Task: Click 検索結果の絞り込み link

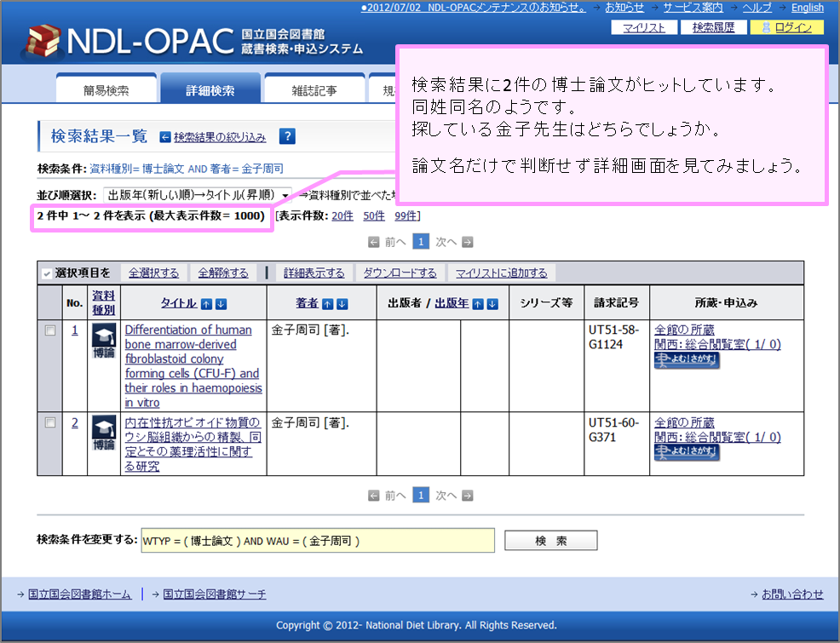Action: tap(220, 138)
